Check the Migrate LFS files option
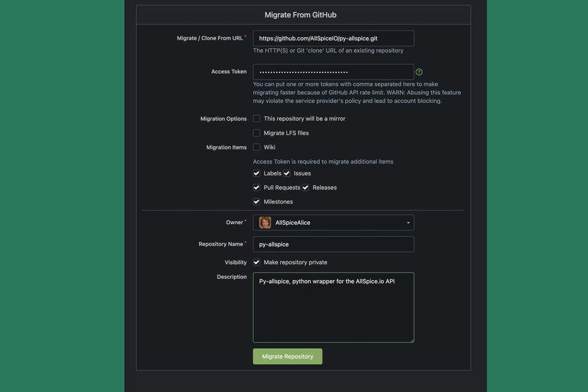The height and width of the screenshot is (392, 588). [x=256, y=133]
